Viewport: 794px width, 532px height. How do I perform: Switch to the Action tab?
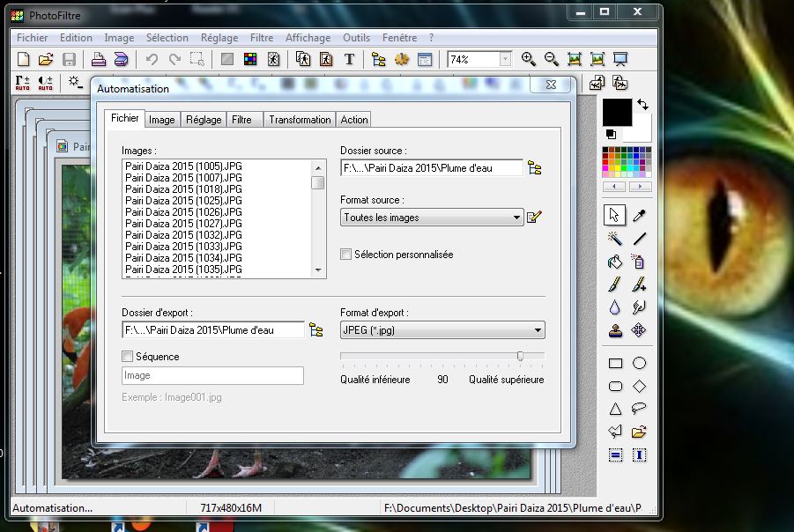[354, 120]
